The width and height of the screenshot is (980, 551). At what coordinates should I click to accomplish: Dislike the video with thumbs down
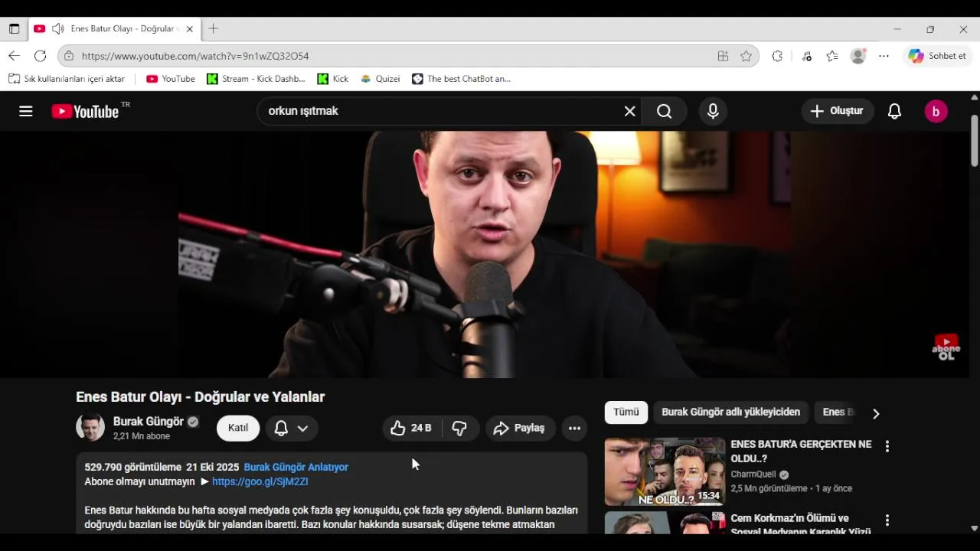coord(459,428)
